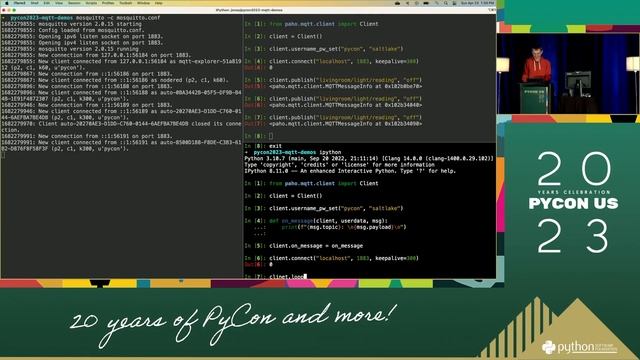Viewport: 640px width, 360px height.
Task: Click the print f-string line in on_message
Action: click(x=330, y=227)
